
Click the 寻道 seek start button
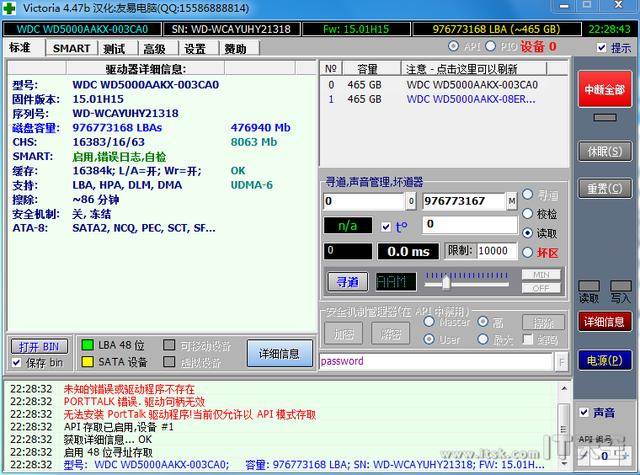click(348, 282)
